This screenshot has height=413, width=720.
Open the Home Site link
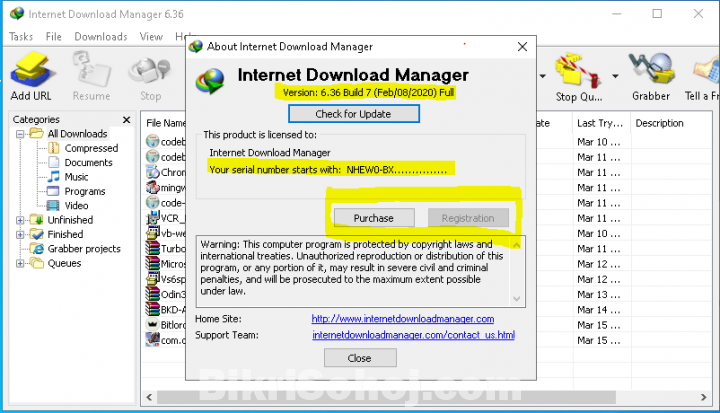tap(403, 319)
